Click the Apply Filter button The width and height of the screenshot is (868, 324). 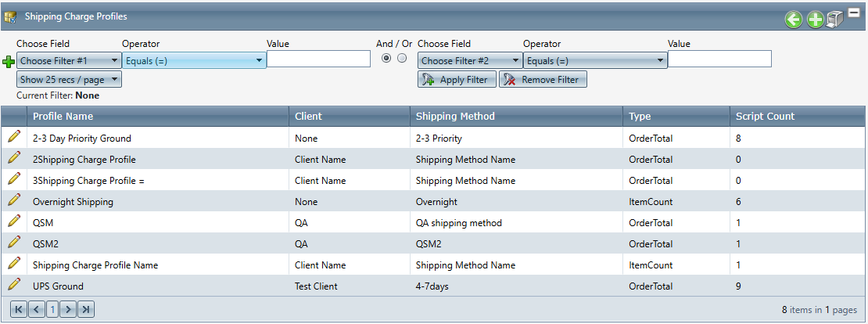coord(457,79)
